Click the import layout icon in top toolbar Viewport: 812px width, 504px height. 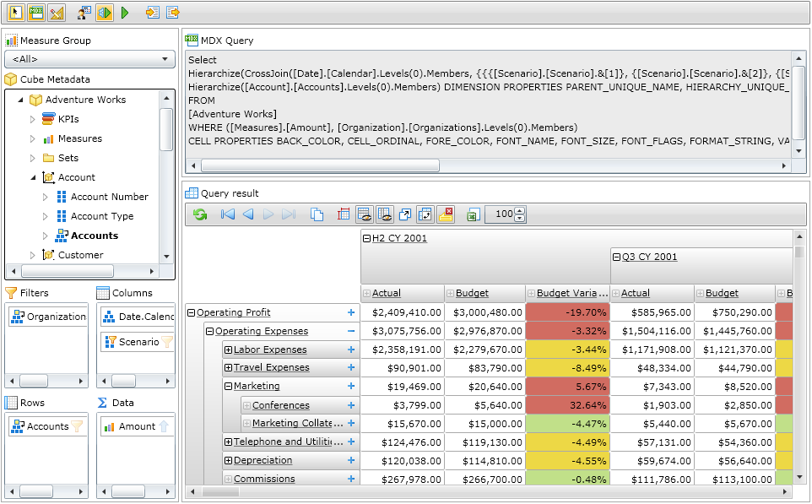(152, 13)
